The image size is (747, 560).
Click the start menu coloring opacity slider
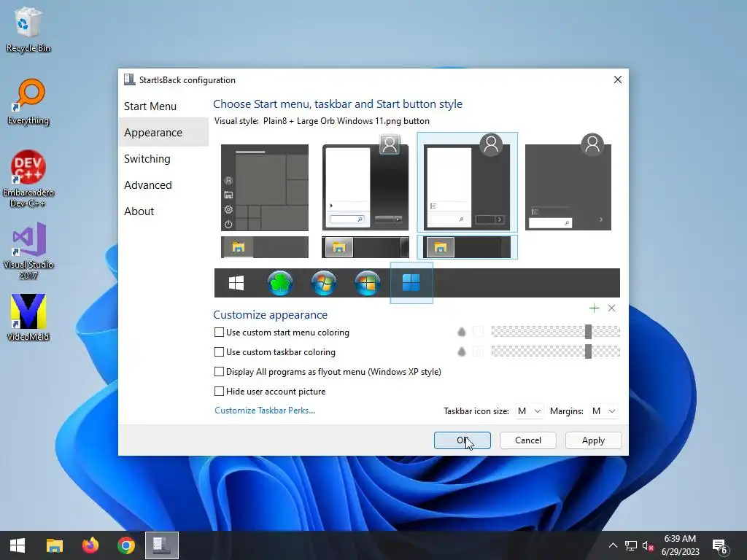pos(555,332)
